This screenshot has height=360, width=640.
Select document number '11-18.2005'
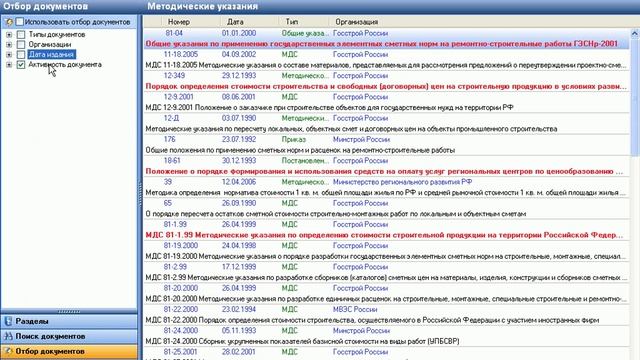[180, 54]
